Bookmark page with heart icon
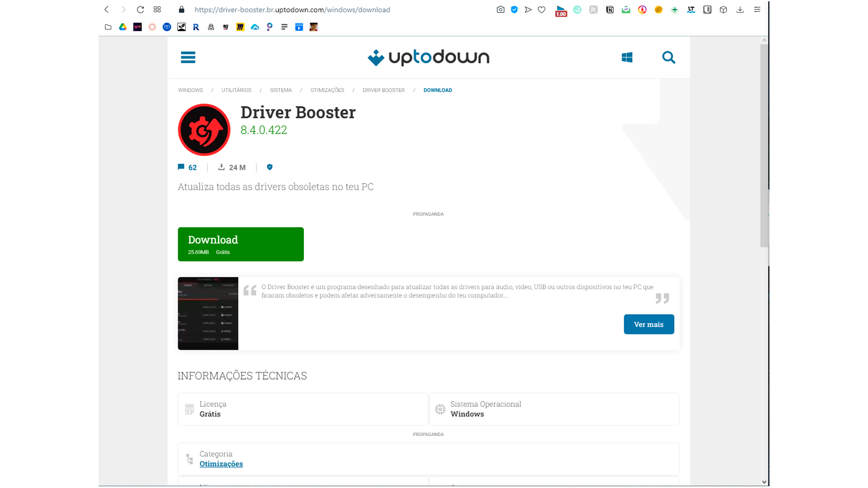Image resolution: width=868 pixels, height=488 pixels. point(542,9)
